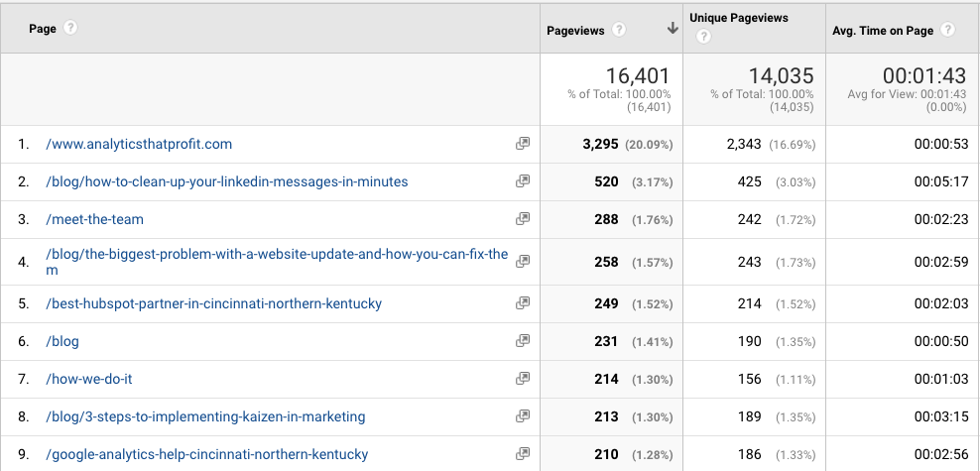
Task: Click the 16,401 total pageviews summary cell
Action: [x=611, y=89]
